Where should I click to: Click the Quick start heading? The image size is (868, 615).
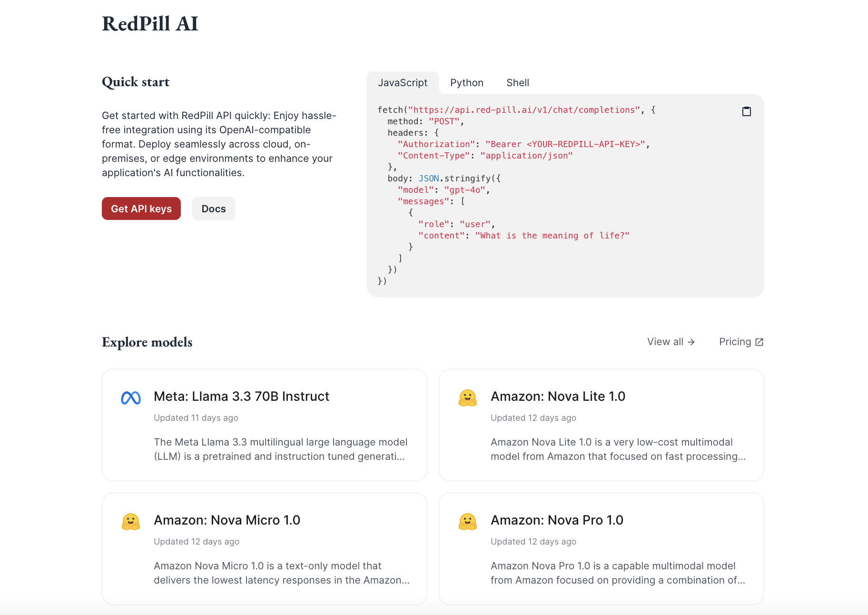click(x=136, y=82)
